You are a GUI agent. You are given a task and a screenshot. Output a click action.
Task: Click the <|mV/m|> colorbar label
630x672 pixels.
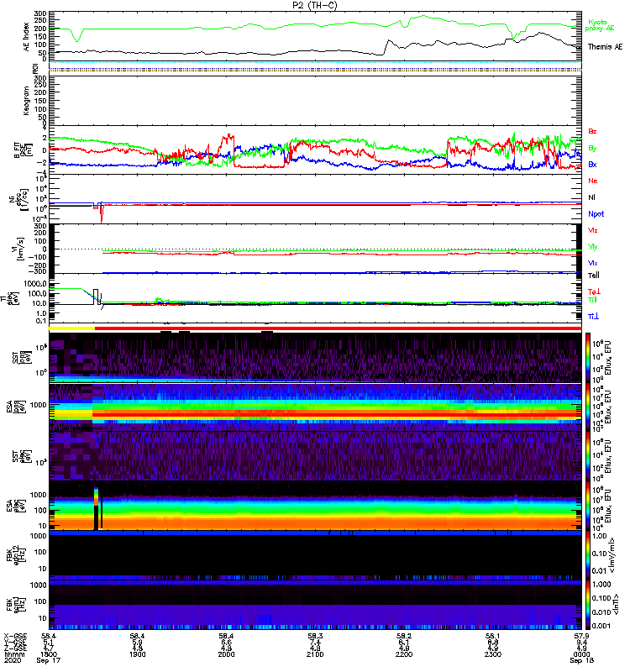pos(612,555)
